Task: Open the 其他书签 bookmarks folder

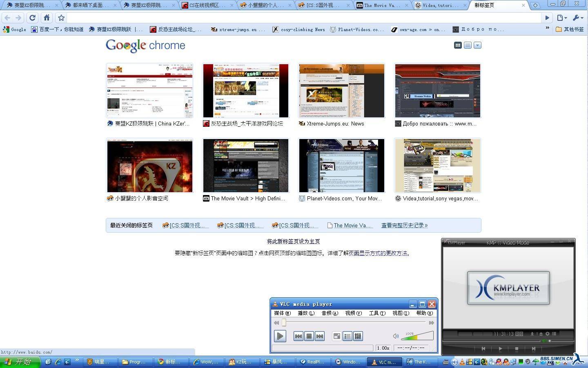Action: click(570, 29)
